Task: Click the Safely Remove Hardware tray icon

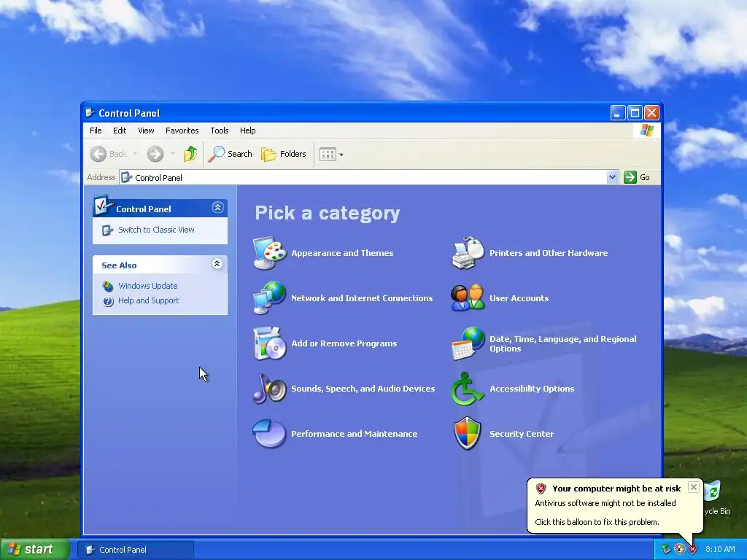Action: point(666,549)
